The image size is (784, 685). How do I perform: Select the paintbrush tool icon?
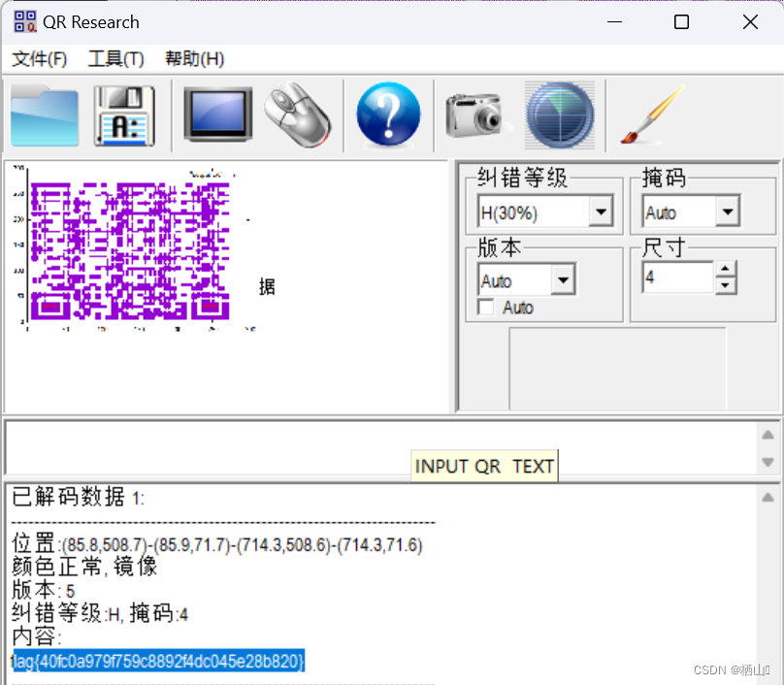click(651, 114)
